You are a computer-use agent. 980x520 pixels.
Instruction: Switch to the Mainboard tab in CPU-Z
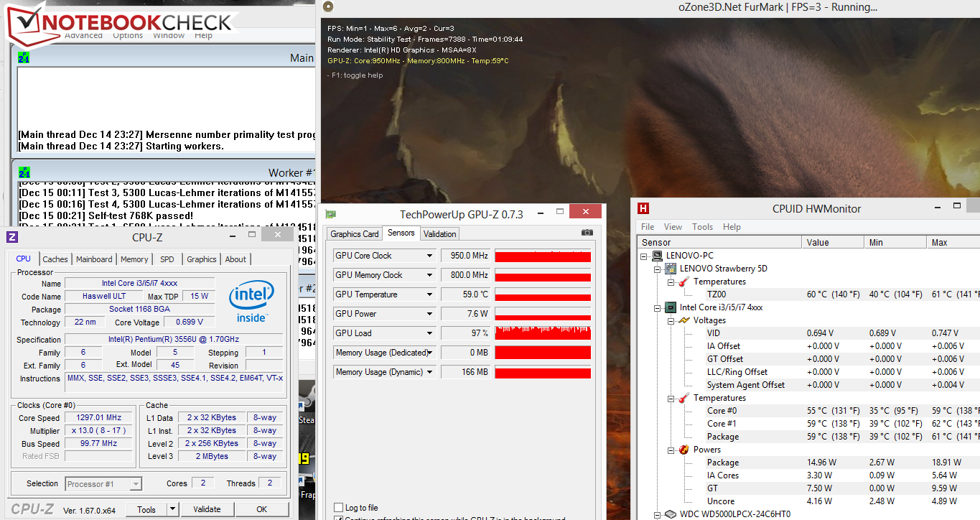tap(94, 259)
